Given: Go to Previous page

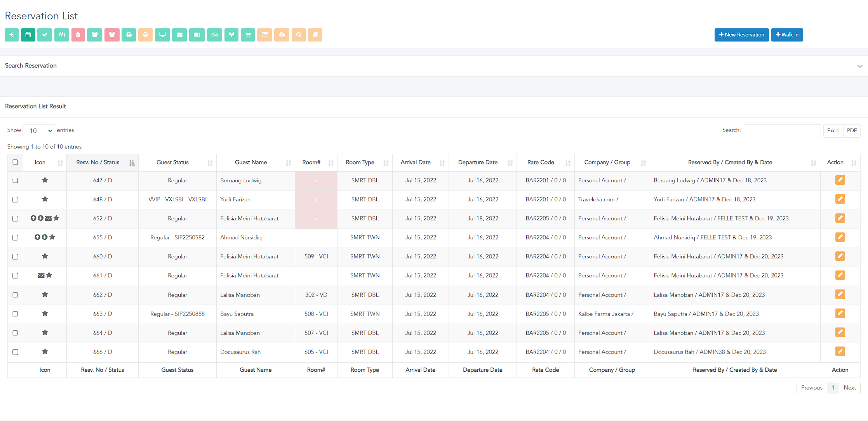Looking at the screenshot, I should click(x=812, y=388).
